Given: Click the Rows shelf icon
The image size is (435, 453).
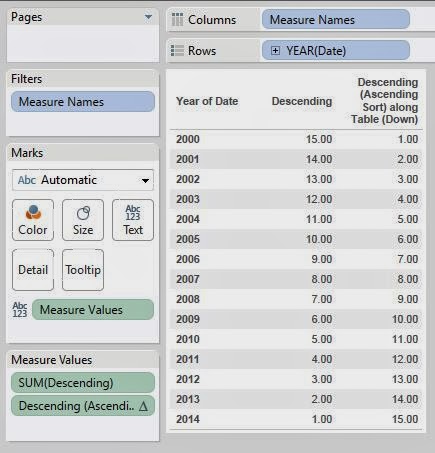Looking at the screenshot, I should (177, 51).
